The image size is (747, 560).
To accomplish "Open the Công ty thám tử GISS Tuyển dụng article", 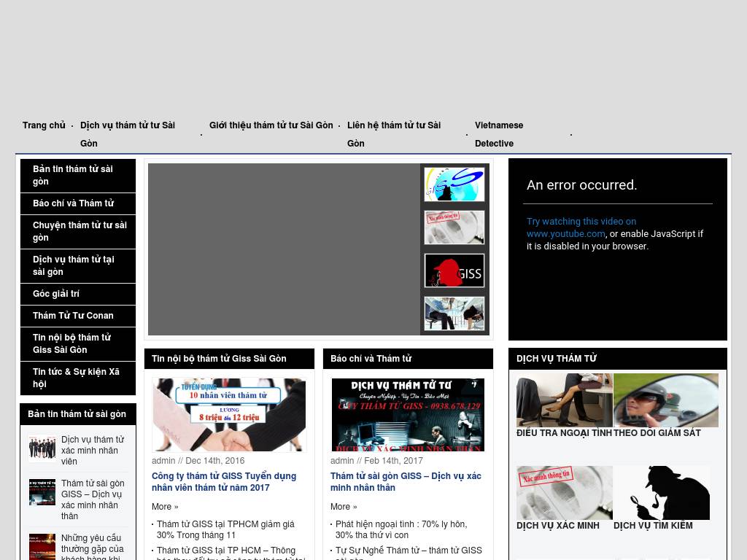I will (223, 482).
